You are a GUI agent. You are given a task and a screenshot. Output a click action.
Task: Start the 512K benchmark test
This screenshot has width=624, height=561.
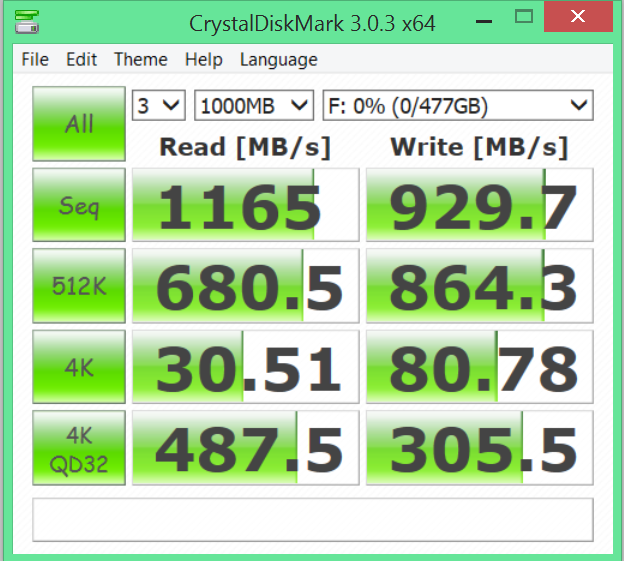click(79, 286)
